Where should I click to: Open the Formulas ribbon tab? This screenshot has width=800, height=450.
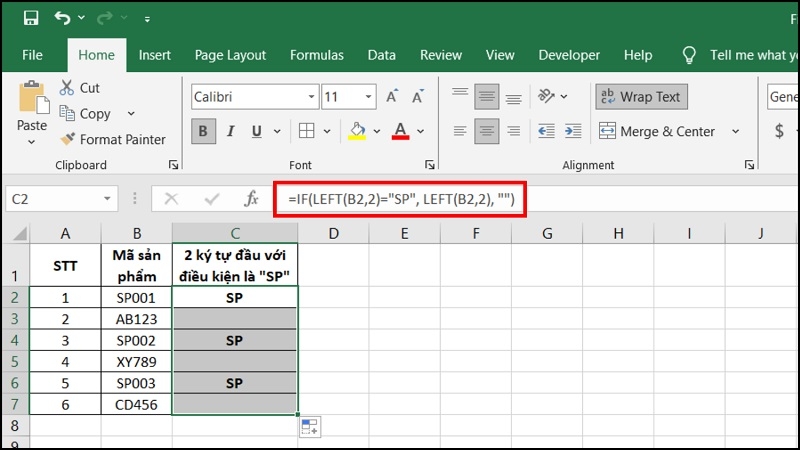click(x=317, y=55)
